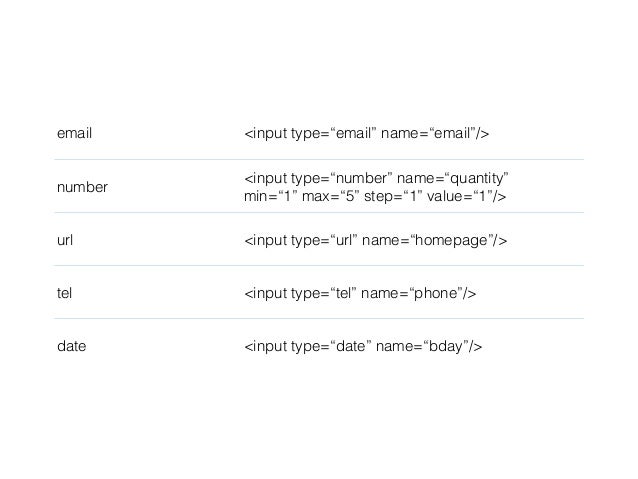Click the step="1" attribute

tap(398, 197)
